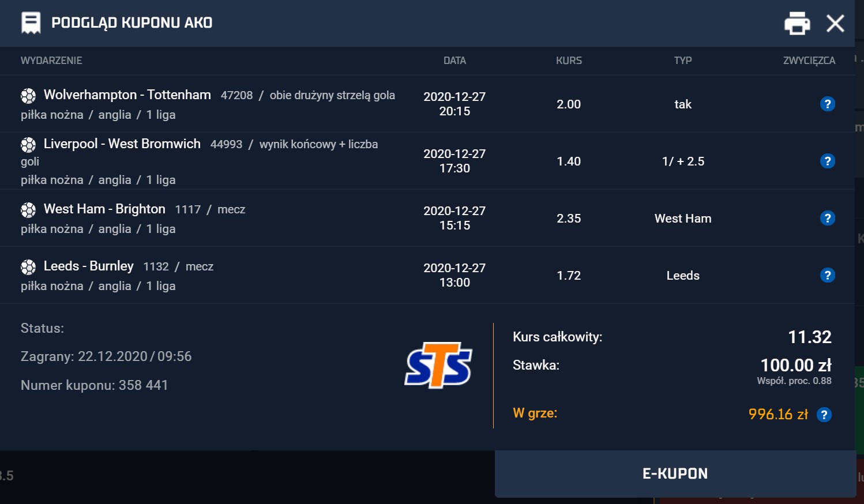Click the WYDARZENIE column header
This screenshot has height=504, width=864.
51,61
